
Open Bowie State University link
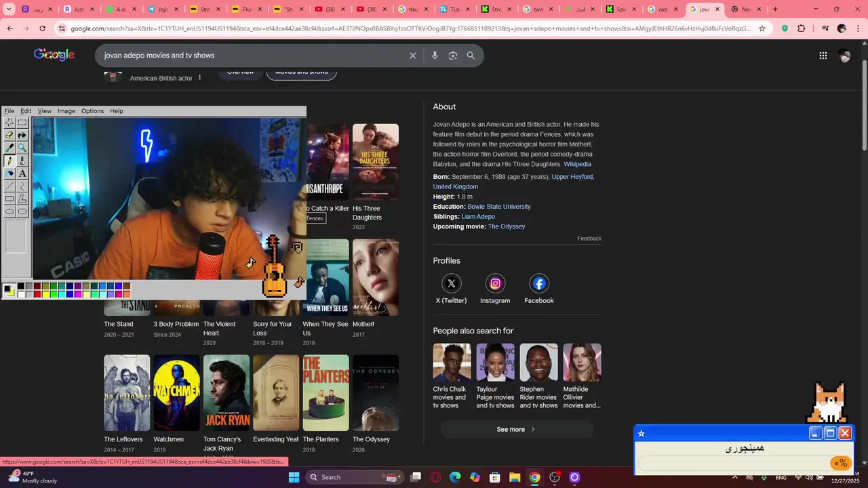(x=499, y=207)
